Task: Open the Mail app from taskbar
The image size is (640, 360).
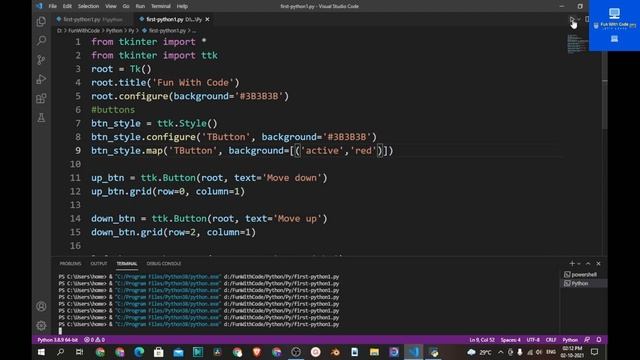Action: tap(178, 352)
